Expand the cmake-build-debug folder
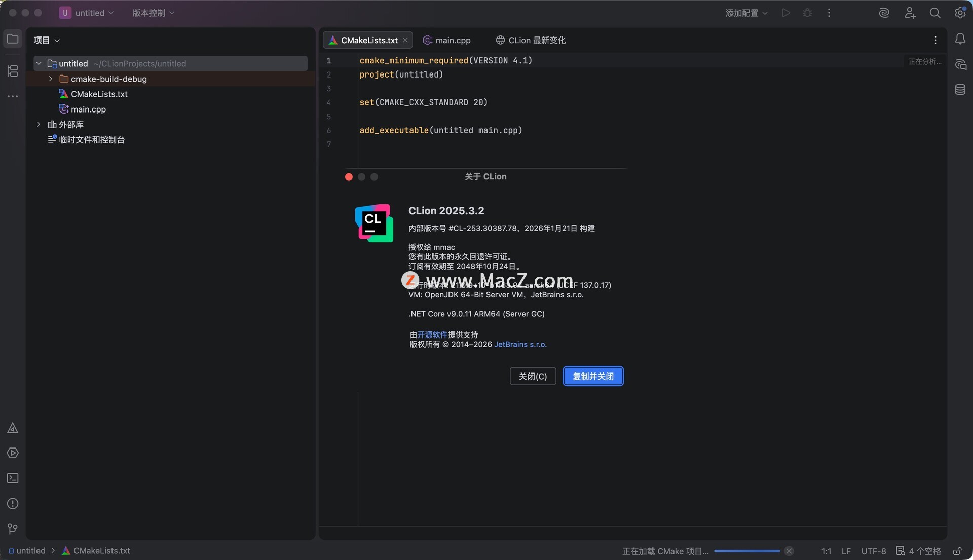Image resolution: width=973 pixels, height=560 pixels. click(51, 79)
